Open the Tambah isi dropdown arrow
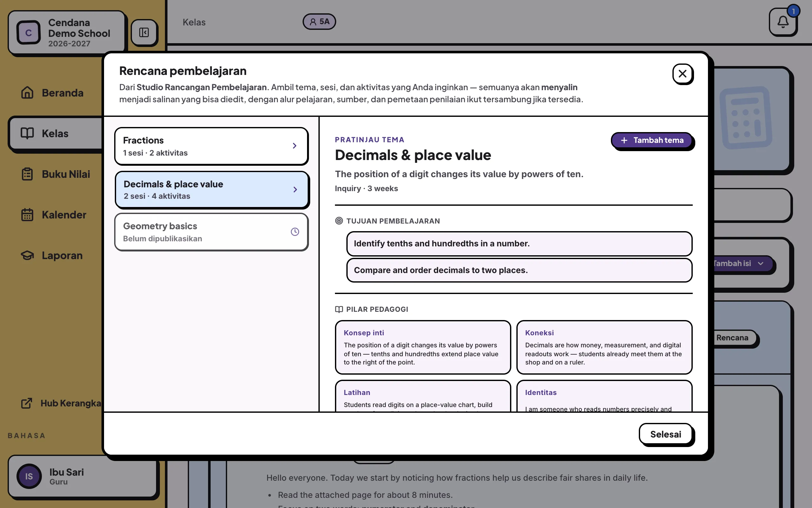Screen dimensions: 812x508 [760, 264]
